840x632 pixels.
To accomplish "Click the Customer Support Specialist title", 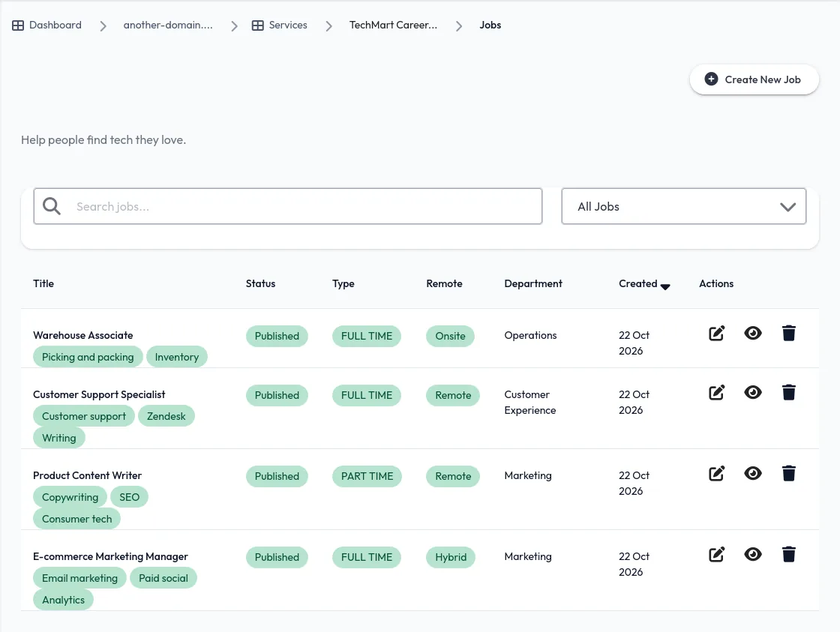I will [99, 395].
